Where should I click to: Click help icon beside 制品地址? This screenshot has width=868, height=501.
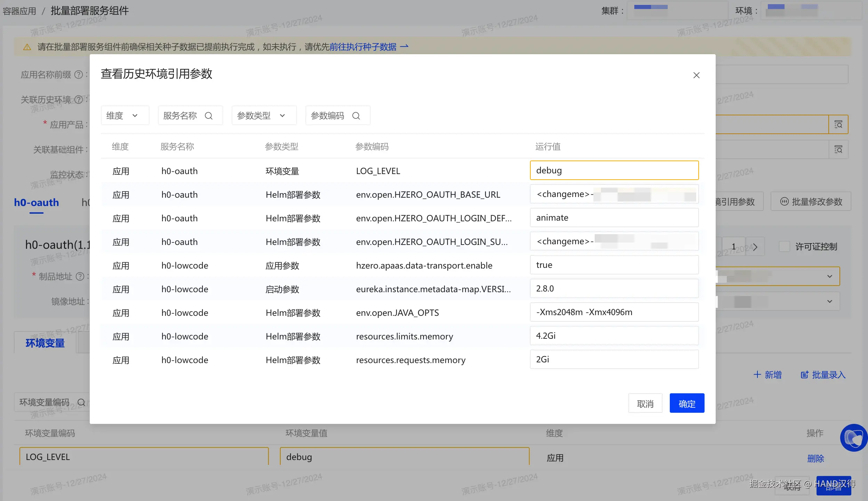pyautogui.click(x=80, y=277)
